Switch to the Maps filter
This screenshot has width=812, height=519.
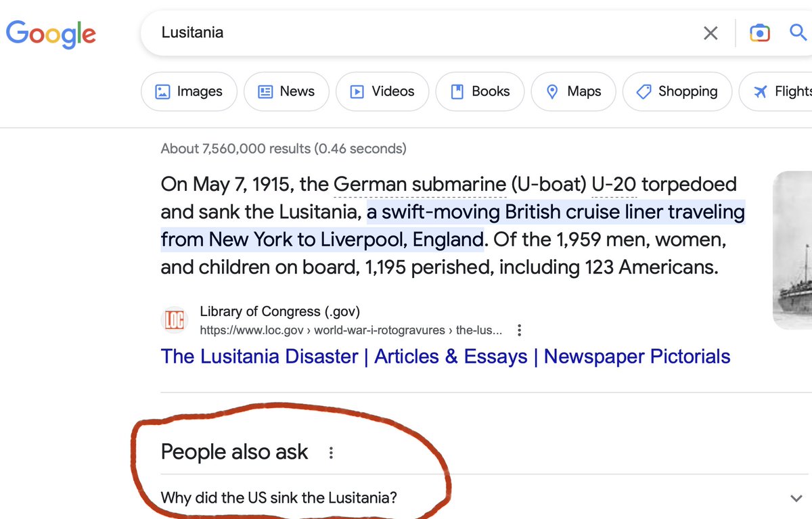[574, 91]
